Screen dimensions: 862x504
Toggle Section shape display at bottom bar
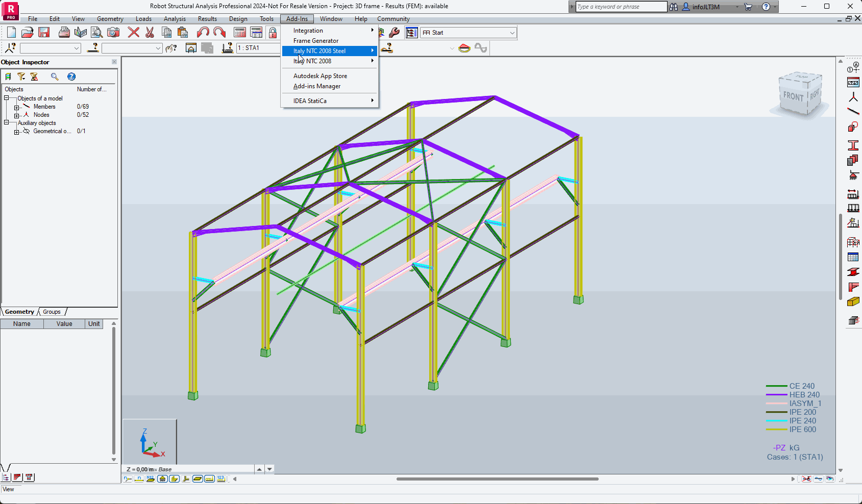174,478
